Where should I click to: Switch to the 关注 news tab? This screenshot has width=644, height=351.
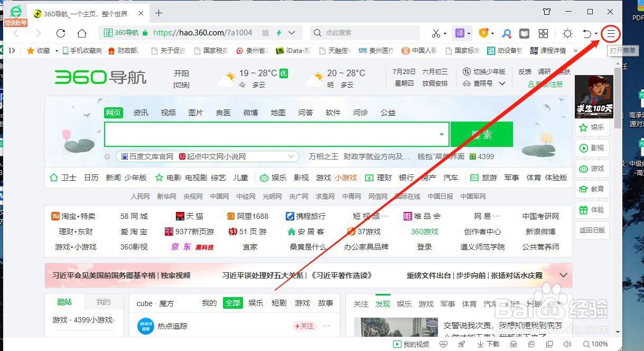click(361, 304)
